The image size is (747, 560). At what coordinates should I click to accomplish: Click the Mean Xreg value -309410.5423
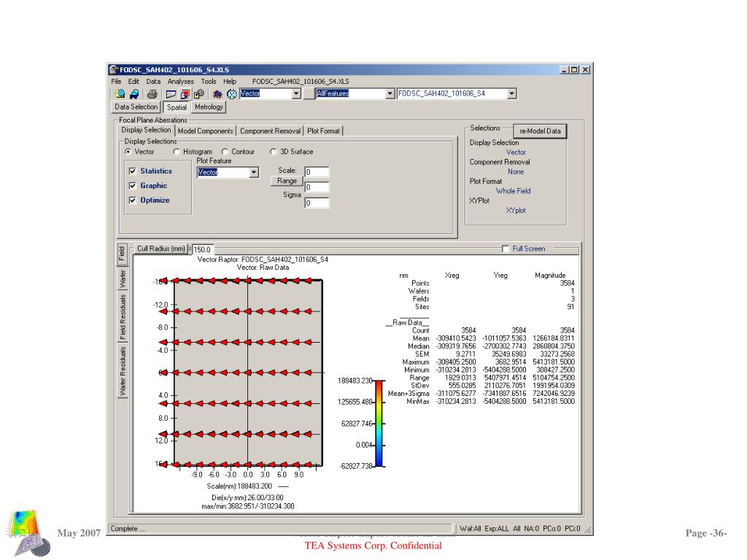[456, 338]
